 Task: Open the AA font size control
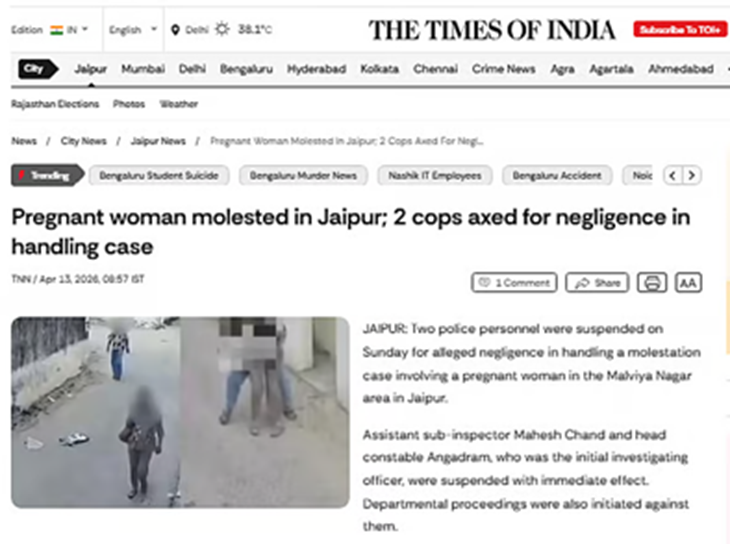coord(688,283)
